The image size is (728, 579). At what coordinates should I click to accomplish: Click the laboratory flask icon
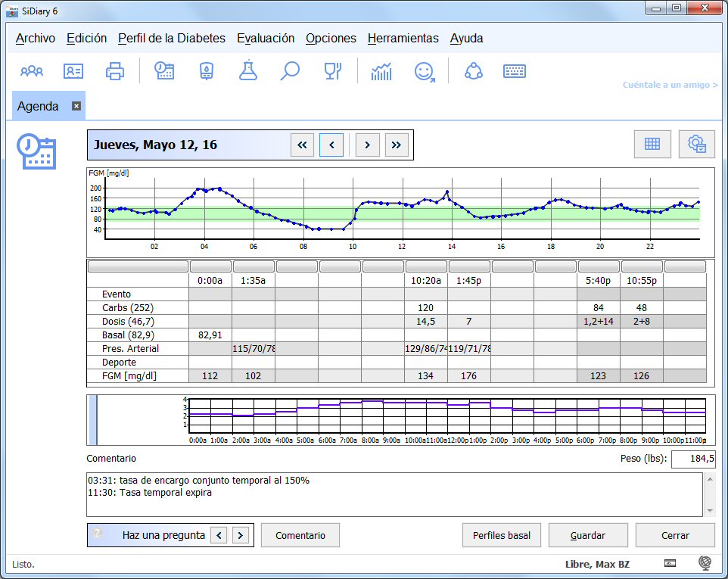click(247, 71)
